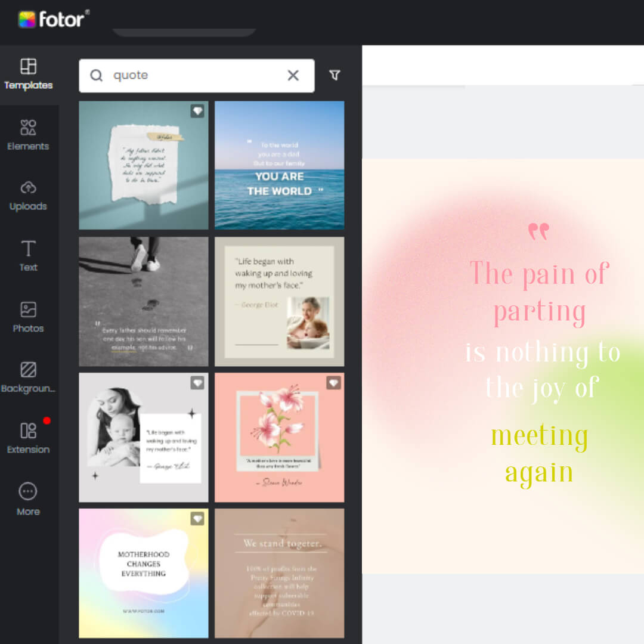Select the Motherhood Changes Everything template

(x=144, y=573)
